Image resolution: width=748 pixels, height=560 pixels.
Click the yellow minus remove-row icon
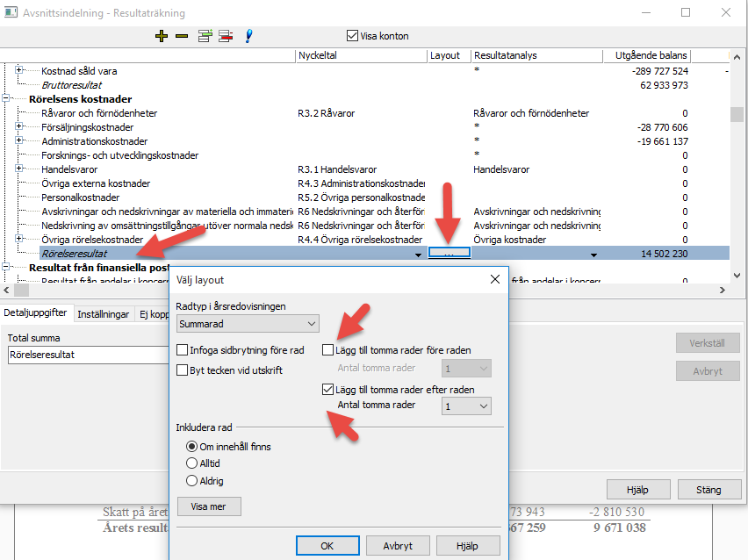coord(182,36)
